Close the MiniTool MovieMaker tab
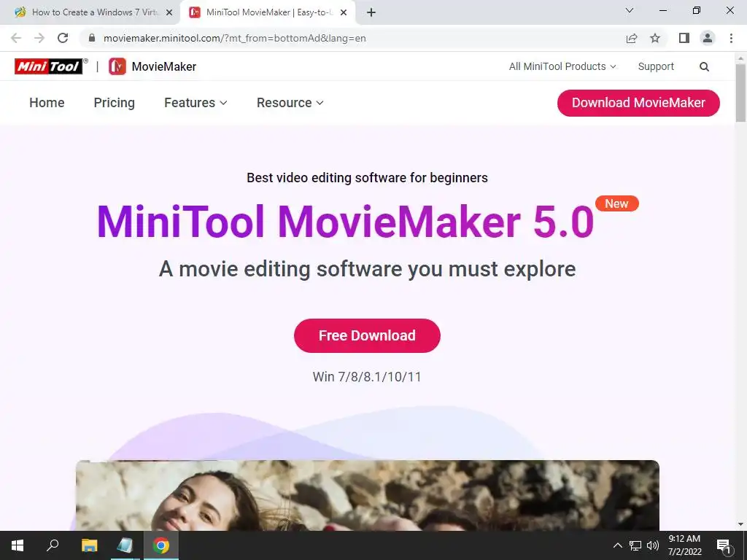The width and height of the screenshot is (747, 560). coord(344,13)
